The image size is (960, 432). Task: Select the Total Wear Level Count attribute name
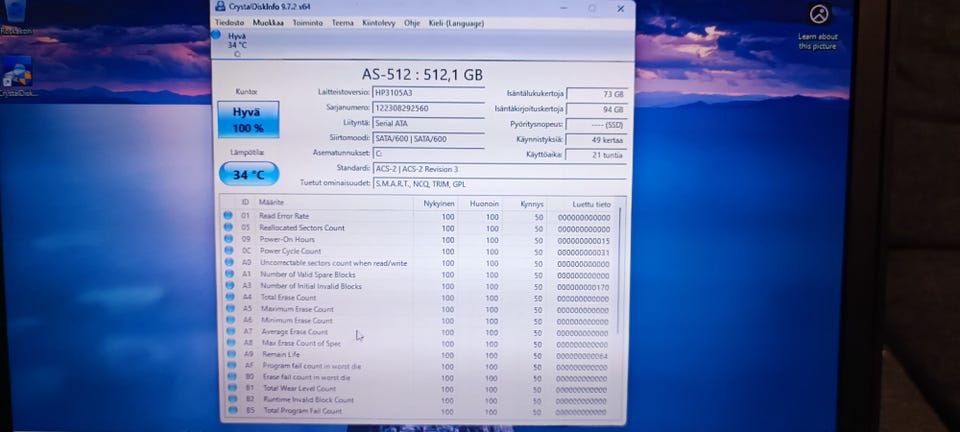[299, 389]
